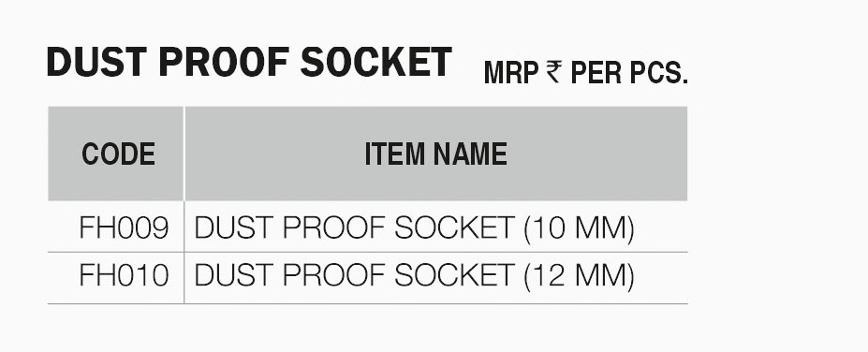The width and height of the screenshot is (868, 352).
Task: Select product code FH010
Action: [x=124, y=275]
